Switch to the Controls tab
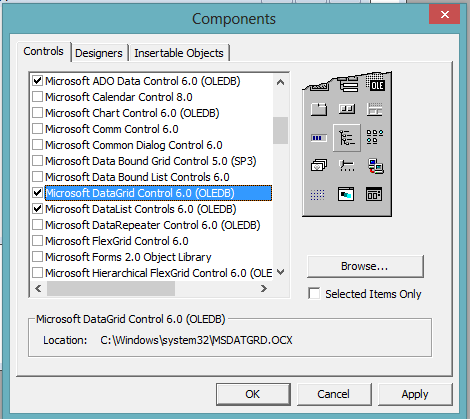Screen dimensions: 470x419 pos(44,51)
